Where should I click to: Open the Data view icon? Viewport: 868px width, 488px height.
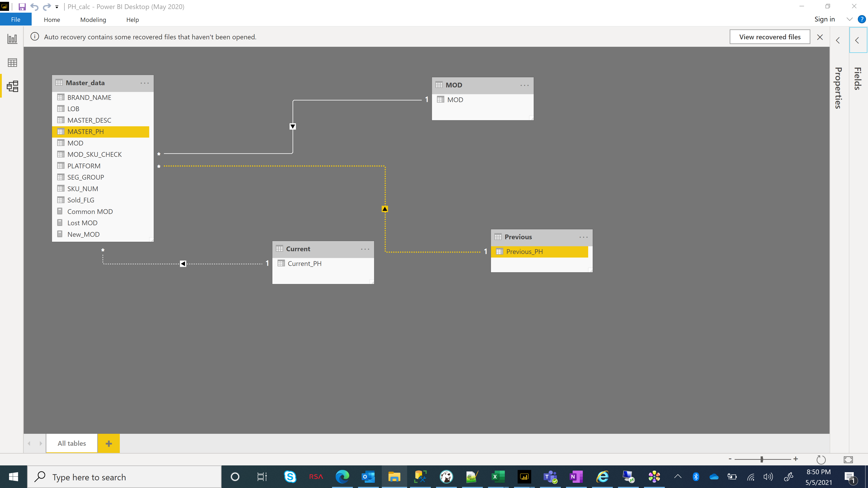tap(12, 63)
